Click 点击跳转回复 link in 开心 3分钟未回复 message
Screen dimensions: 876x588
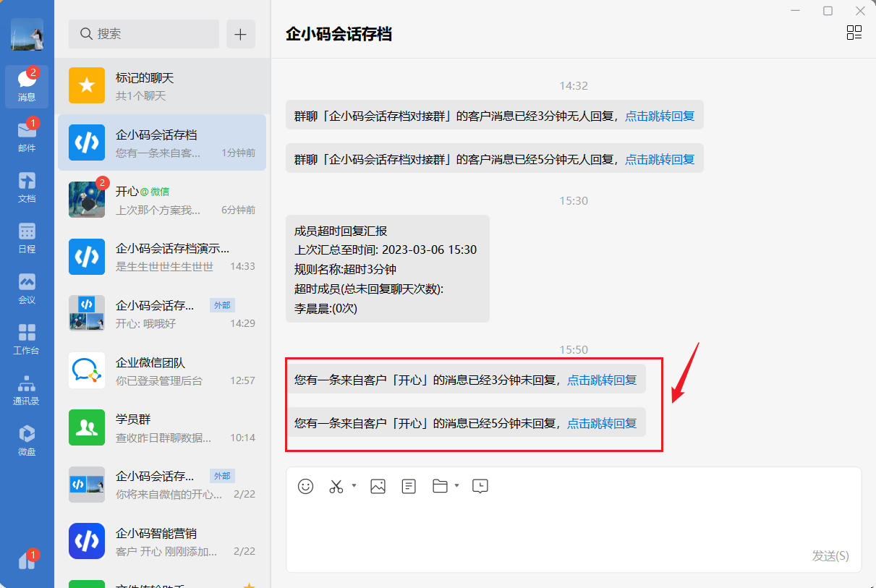pos(602,380)
